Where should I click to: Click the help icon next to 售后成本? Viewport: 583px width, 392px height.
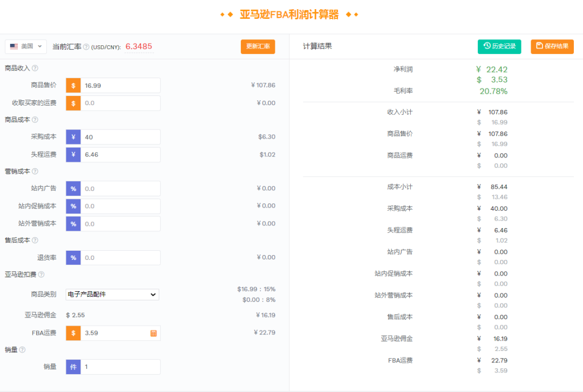pos(35,240)
